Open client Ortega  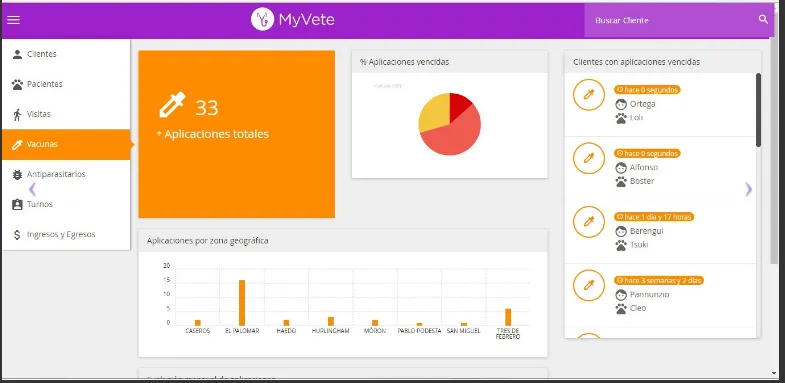click(x=642, y=104)
